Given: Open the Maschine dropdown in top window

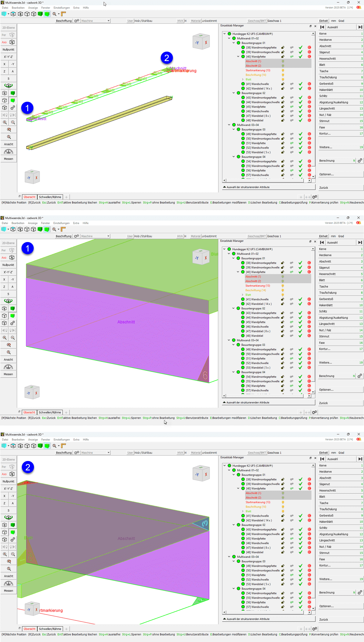Looking at the screenshot, I should point(95,21).
